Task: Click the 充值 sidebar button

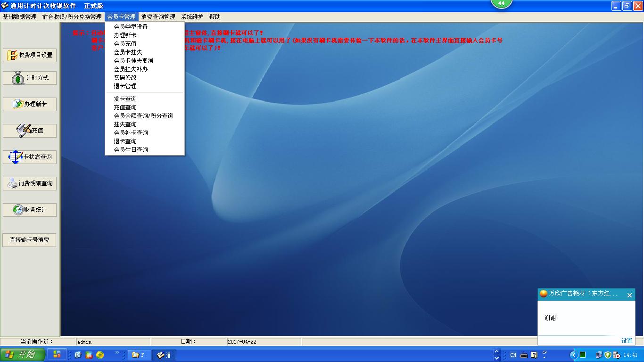Action: 30,131
